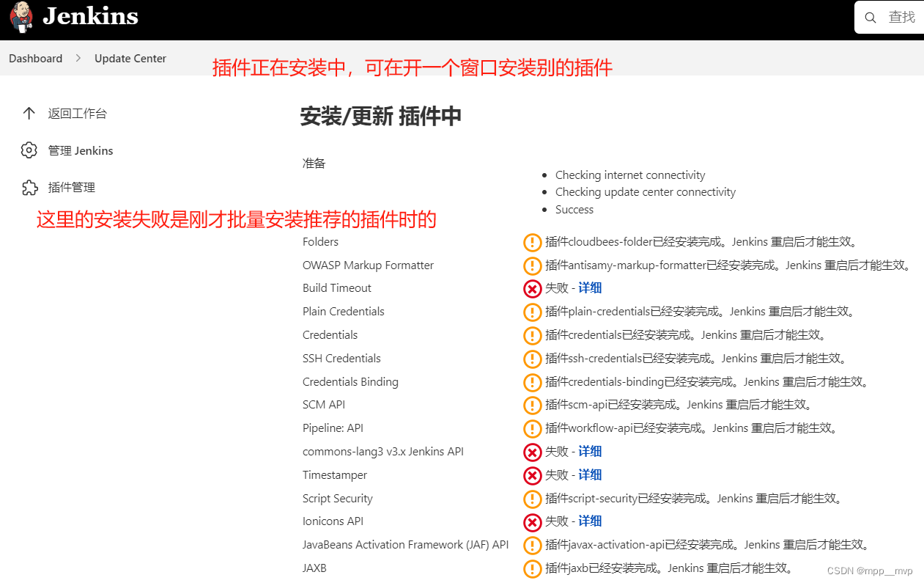Navigate to Dashboard in the breadcrumb
924x583 pixels.
[x=35, y=58]
